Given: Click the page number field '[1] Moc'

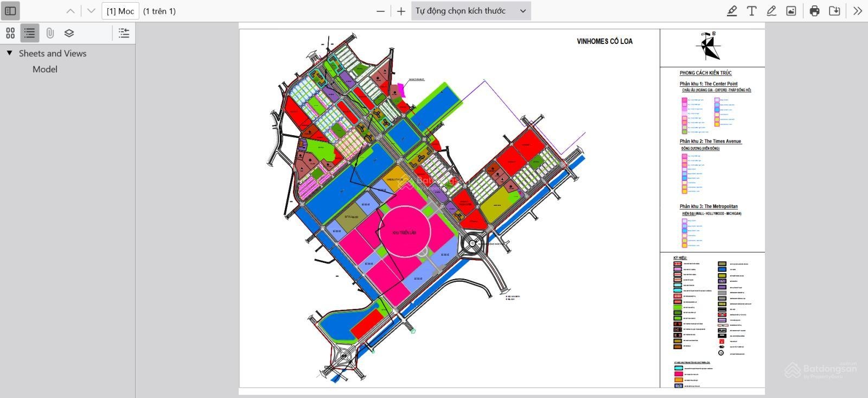Looking at the screenshot, I should pos(120,11).
